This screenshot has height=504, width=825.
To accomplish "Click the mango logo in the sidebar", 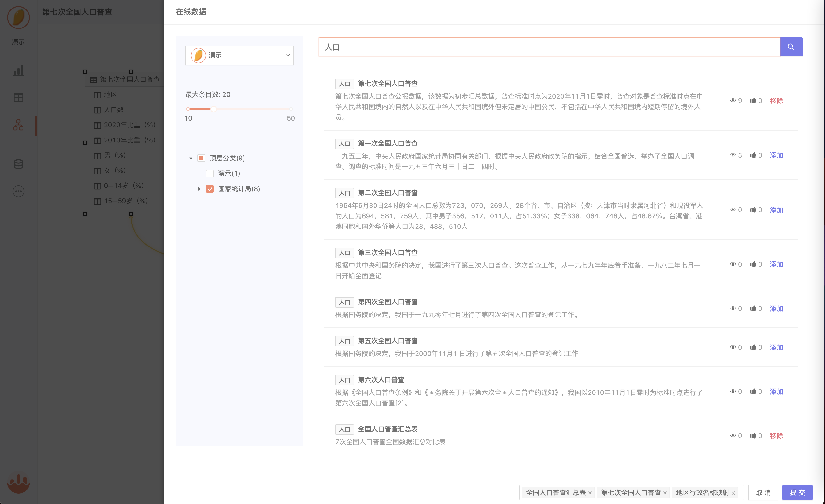I will pos(19,17).
